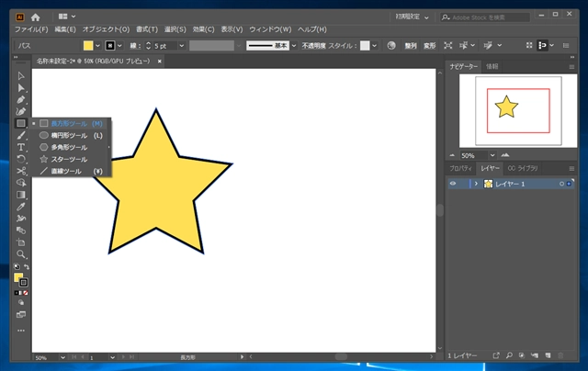588x371 pixels.
Task: Click the Navigator thumbnail preview
Action: click(x=518, y=110)
